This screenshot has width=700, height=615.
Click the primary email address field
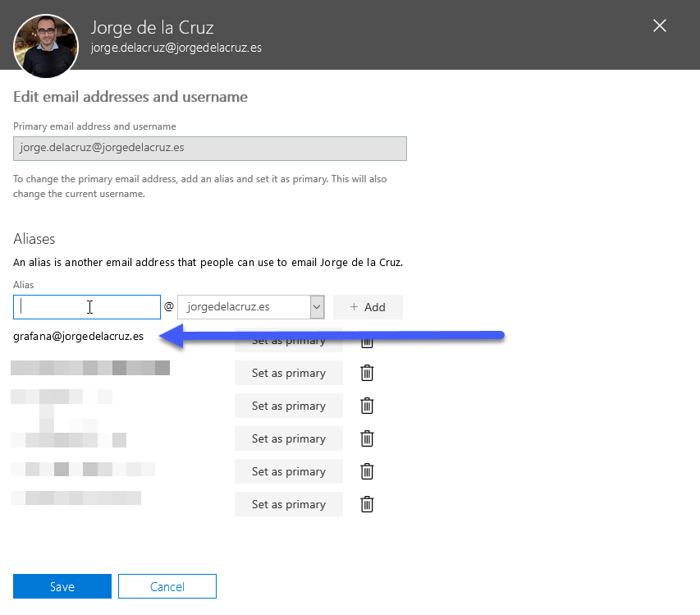click(210, 149)
